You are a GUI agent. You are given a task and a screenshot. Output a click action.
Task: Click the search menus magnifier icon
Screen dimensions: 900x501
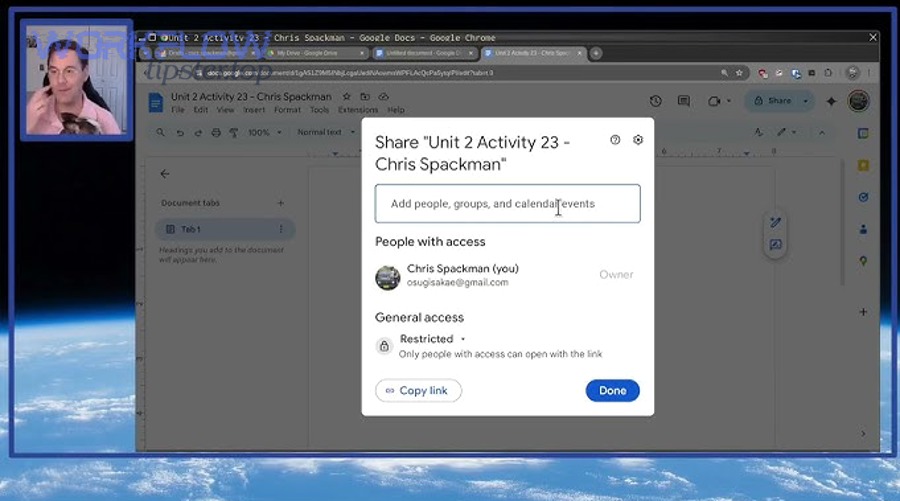pos(161,133)
